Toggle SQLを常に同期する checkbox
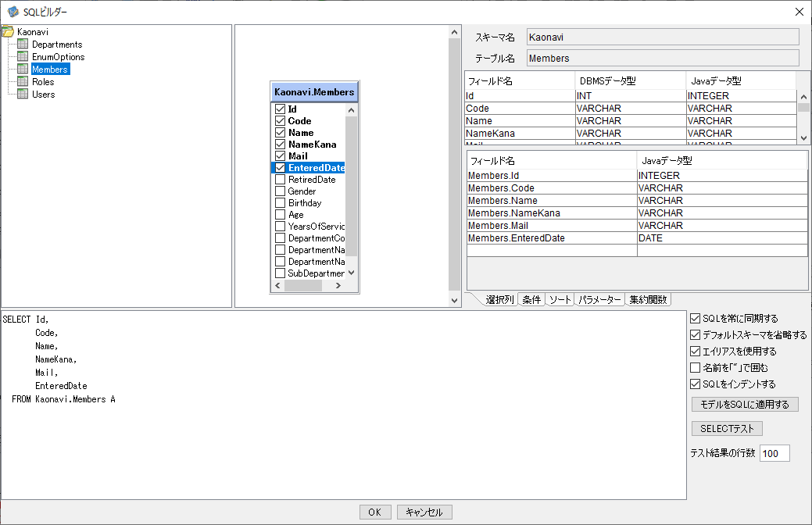812x525 pixels. tap(696, 319)
